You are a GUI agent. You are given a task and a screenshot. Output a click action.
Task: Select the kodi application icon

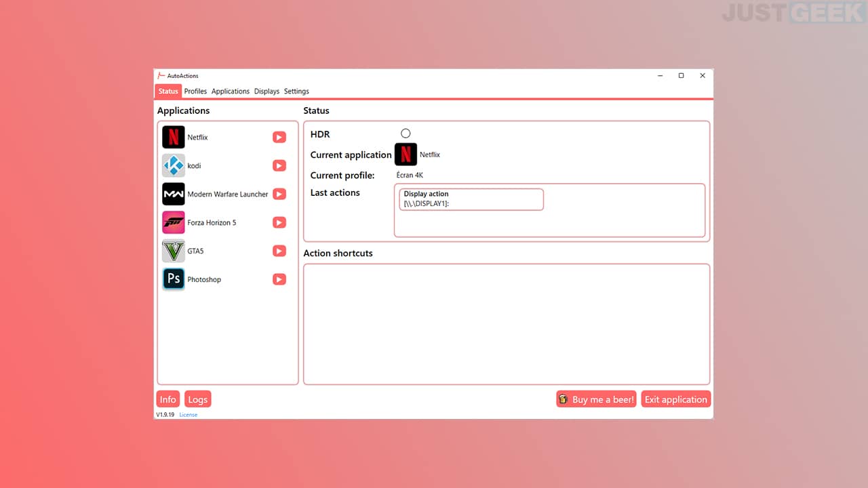174,165
